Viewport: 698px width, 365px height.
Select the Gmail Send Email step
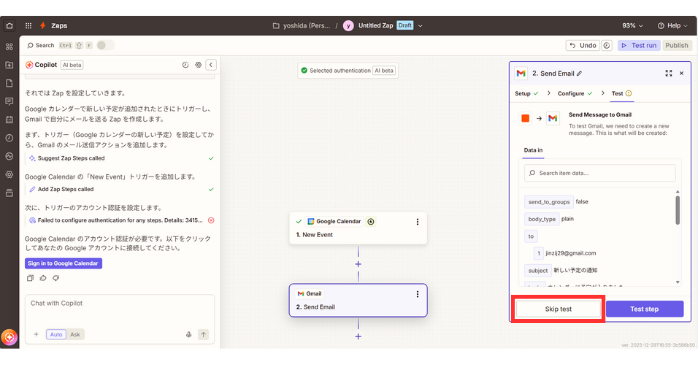click(x=358, y=300)
